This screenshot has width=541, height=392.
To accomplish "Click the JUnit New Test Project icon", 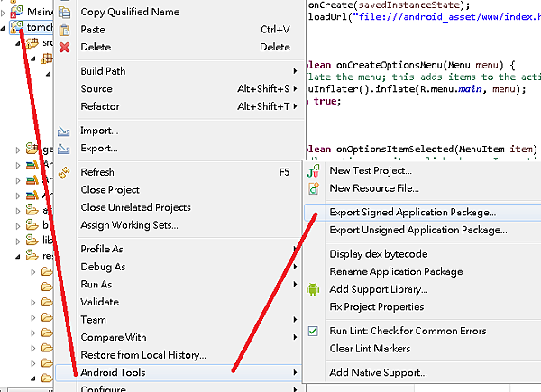I will (313, 170).
